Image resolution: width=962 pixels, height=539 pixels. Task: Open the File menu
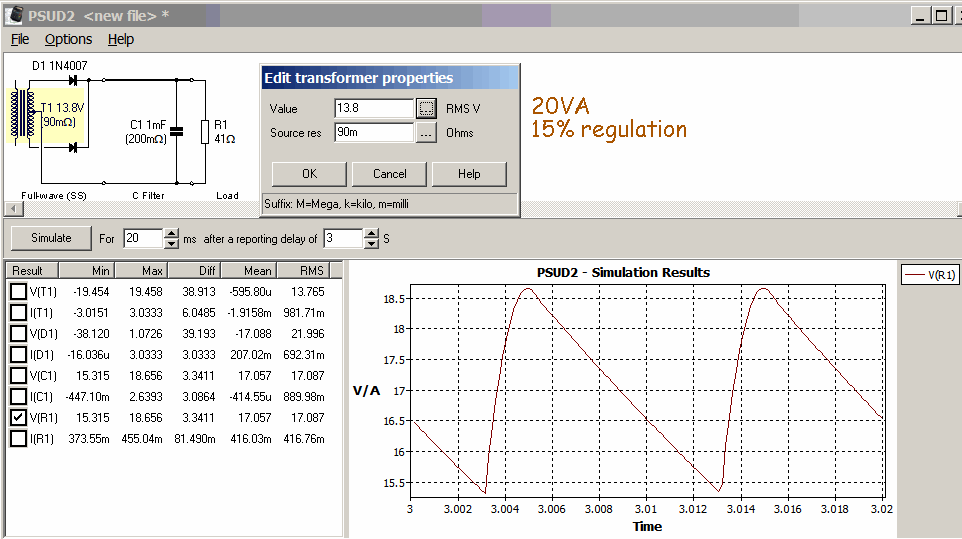click(x=20, y=39)
